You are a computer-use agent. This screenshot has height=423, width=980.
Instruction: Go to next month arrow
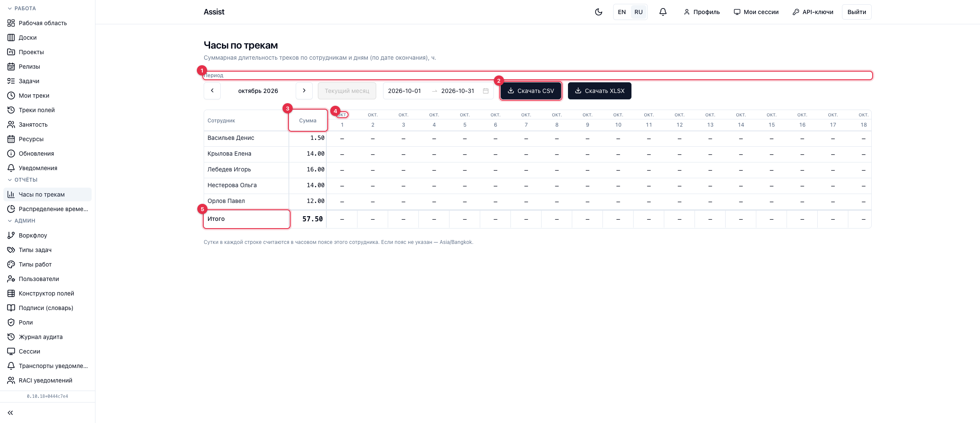tap(304, 91)
